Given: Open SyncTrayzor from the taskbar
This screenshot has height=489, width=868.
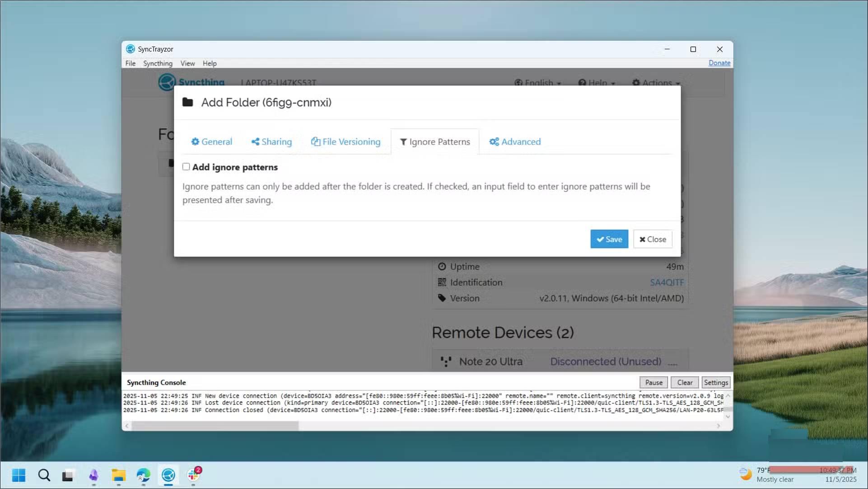Looking at the screenshot, I should point(168,475).
